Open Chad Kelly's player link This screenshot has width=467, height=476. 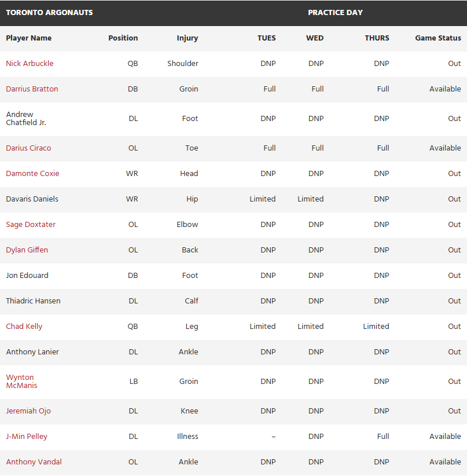(24, 327)
